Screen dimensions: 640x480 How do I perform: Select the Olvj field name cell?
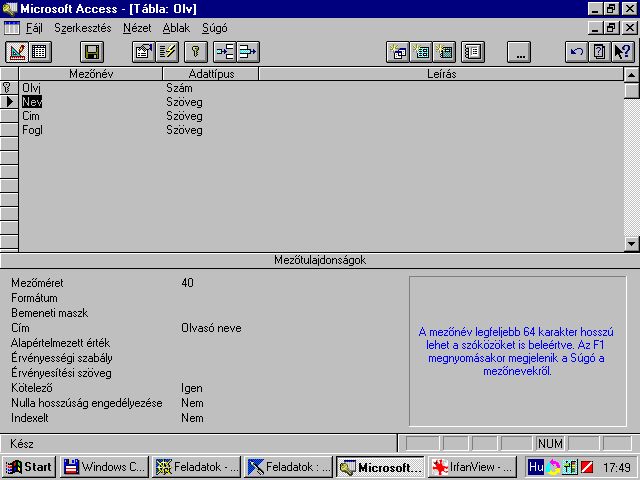coord(91,88)
